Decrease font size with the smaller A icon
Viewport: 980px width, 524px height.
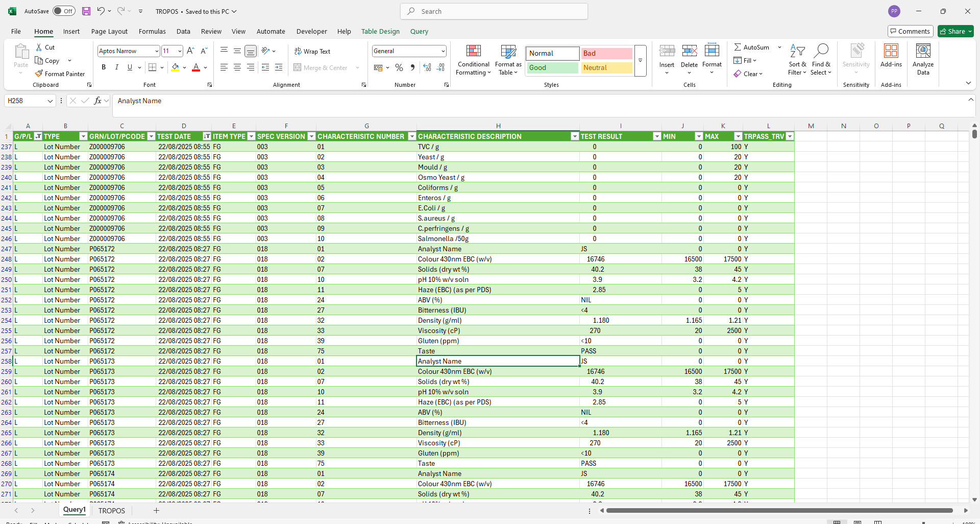[204, 51]
